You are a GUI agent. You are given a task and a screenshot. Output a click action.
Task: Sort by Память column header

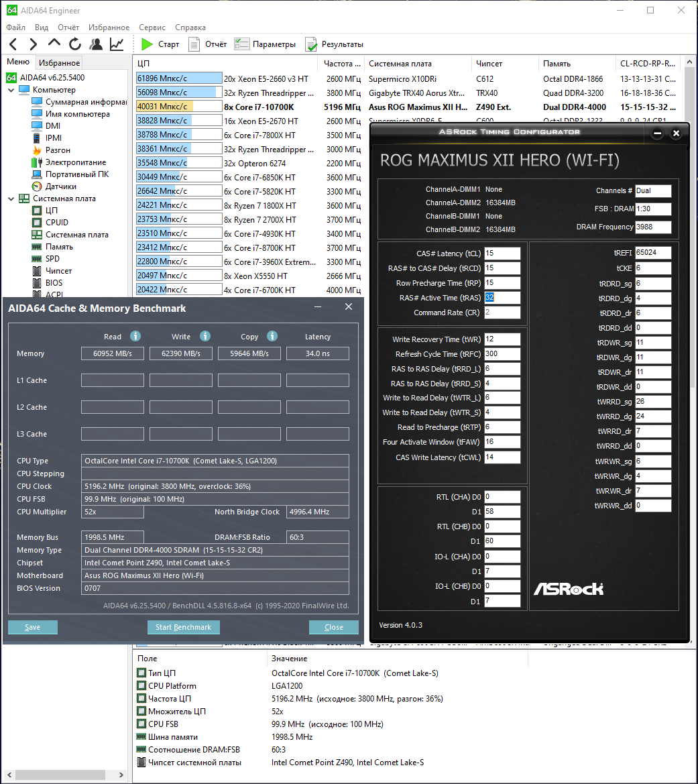[577, 64]
